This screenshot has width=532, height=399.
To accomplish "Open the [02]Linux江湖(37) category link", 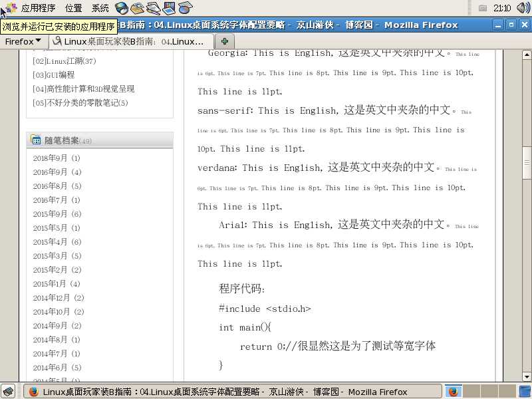I will coord(65,61).
